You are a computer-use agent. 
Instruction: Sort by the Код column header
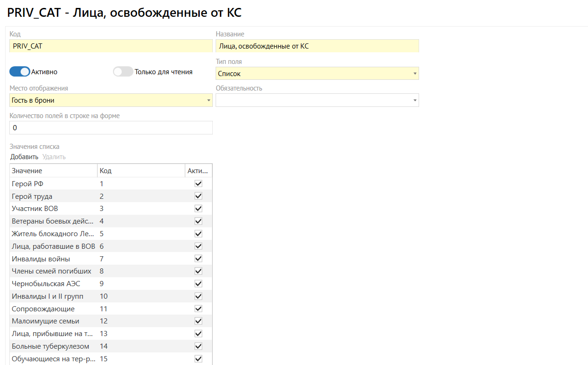(x=140, y=171)
